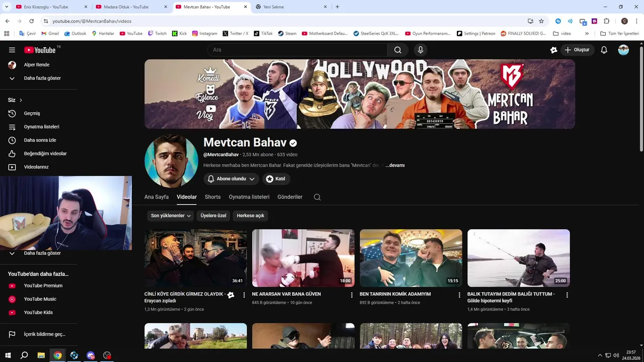
Task: Play the BALIK TUTAYIM DEDİM thumbnail
Action: click(519, 258)
